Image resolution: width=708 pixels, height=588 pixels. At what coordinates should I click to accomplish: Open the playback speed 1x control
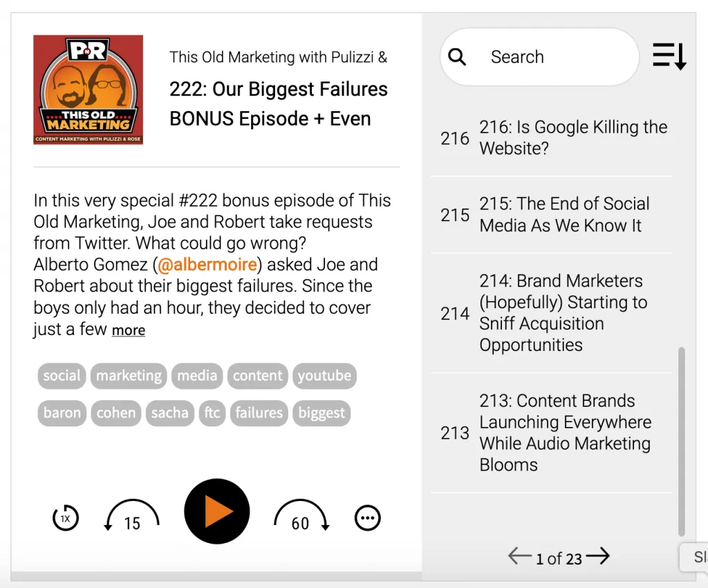(x=65, y=518)
